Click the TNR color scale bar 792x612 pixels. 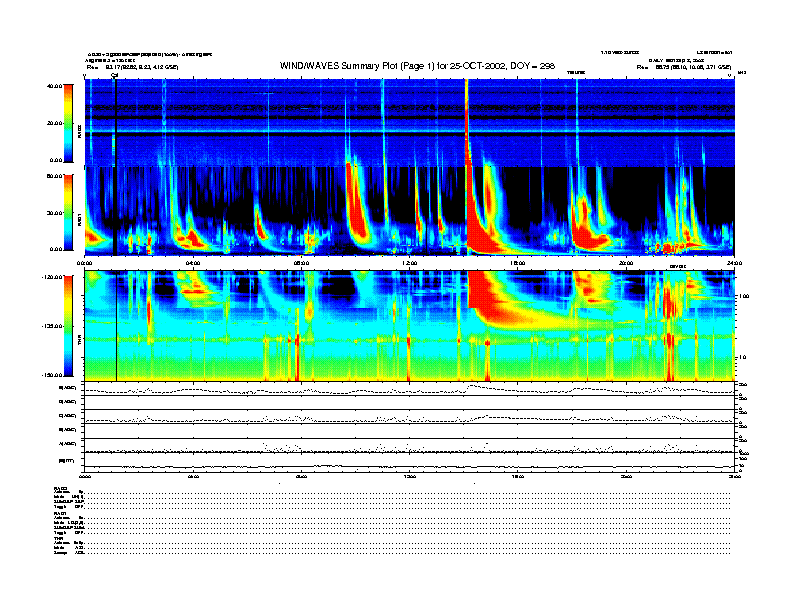pos(68,326)
